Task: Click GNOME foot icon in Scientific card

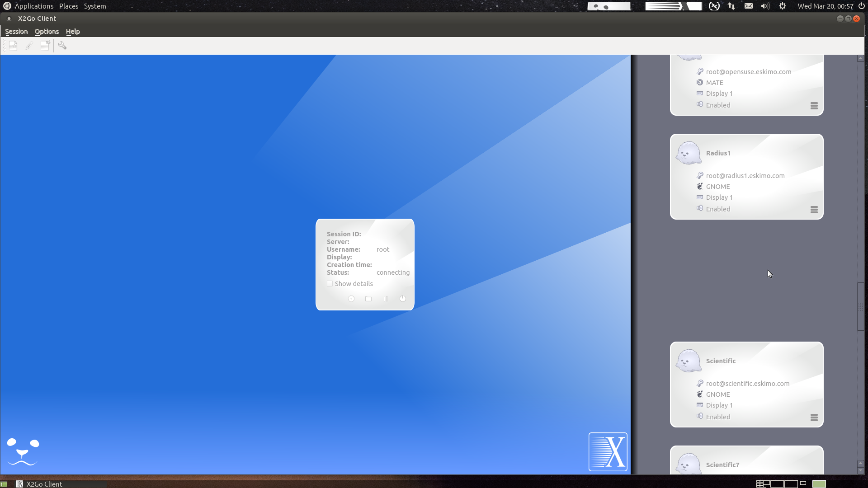Action: click(x=700, y=394)
